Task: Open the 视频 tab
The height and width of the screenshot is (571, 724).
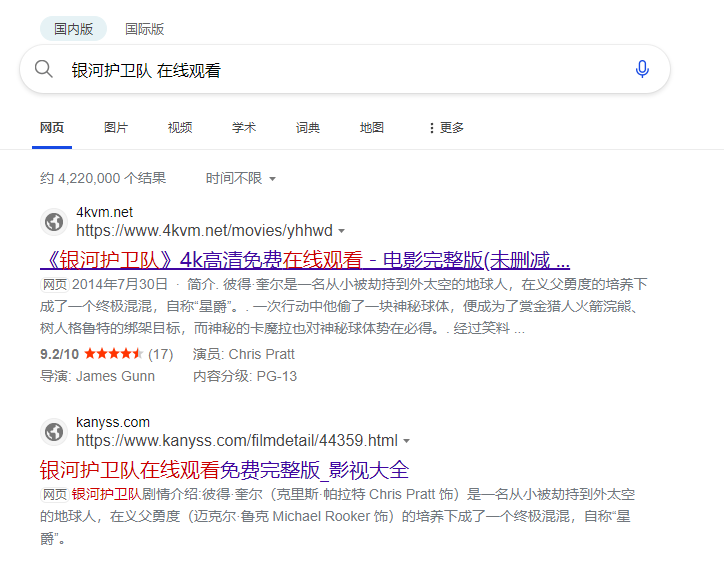Action: point(180,128)
